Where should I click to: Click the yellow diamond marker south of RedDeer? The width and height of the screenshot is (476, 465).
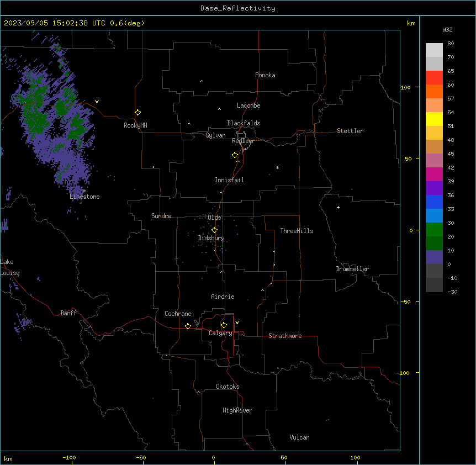[x=235, y=155]
